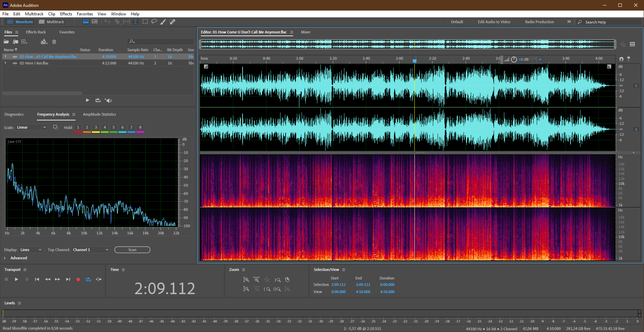Click the Stop transport button
This screenshot has height=332, width=644.
[x=6, y=279]
